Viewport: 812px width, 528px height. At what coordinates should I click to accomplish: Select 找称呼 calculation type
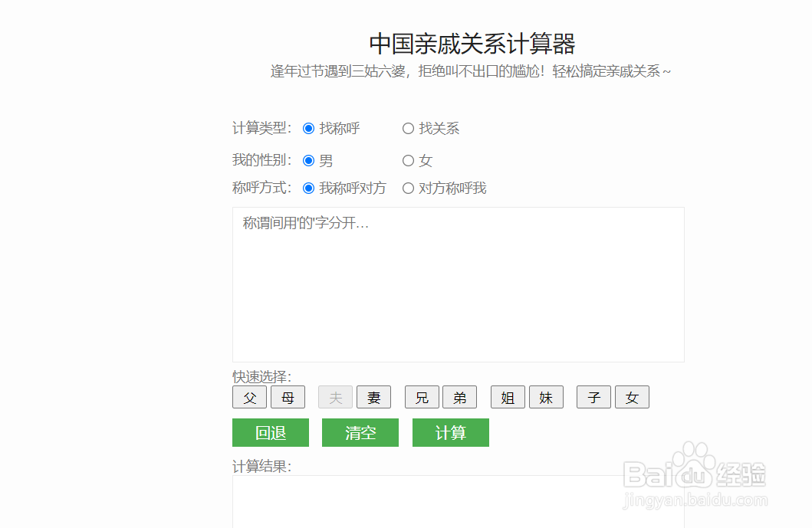tap(308, 129)
